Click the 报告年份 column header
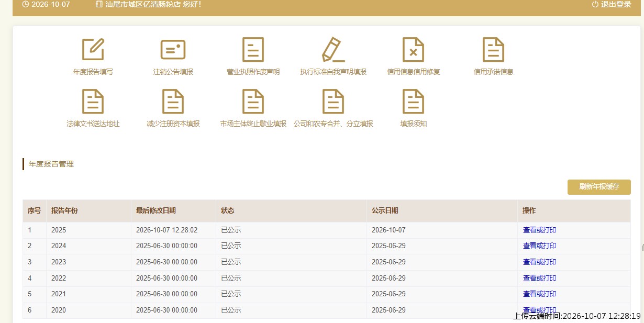Viewport: 644px width, 323px height. pyautogui.click(x=64, y=210)
